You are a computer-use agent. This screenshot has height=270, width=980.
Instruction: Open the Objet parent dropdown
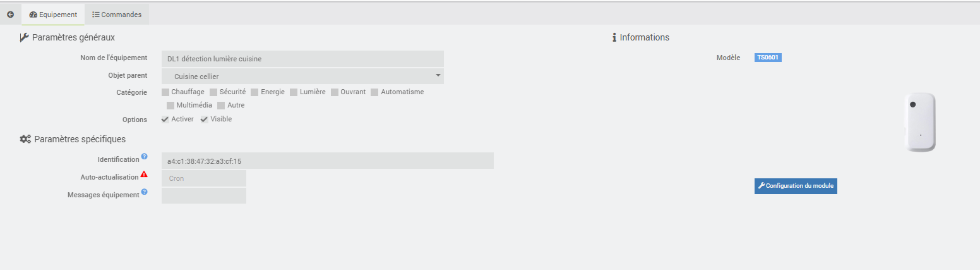click(302, 77)
